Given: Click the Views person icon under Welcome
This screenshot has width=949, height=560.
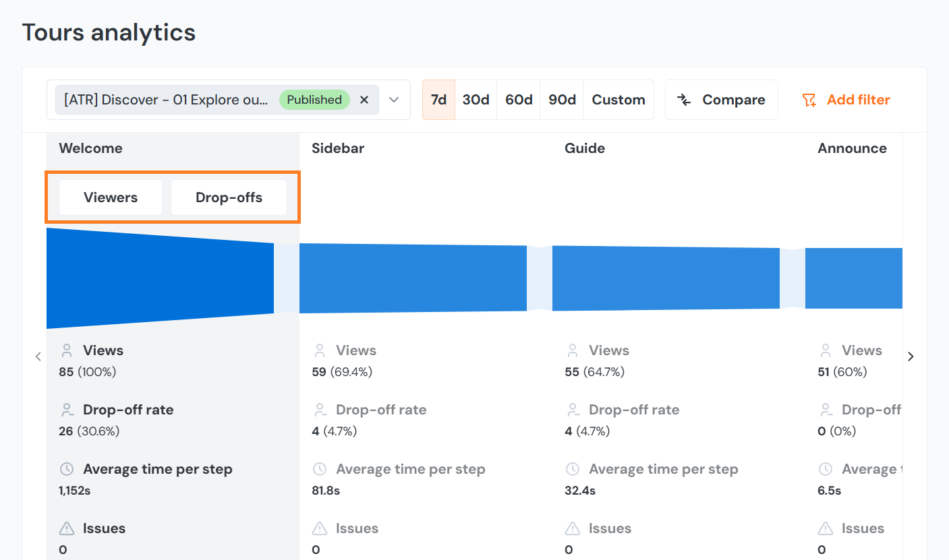Looking at the screenshot, I should coord(67,350).
